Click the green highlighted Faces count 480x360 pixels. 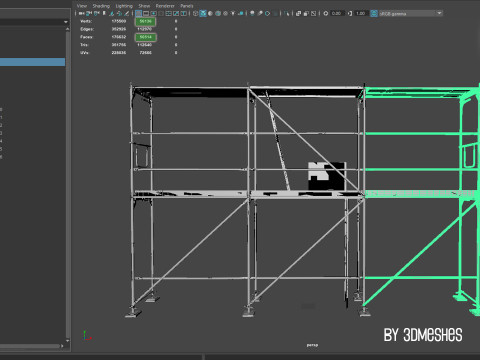146,37
